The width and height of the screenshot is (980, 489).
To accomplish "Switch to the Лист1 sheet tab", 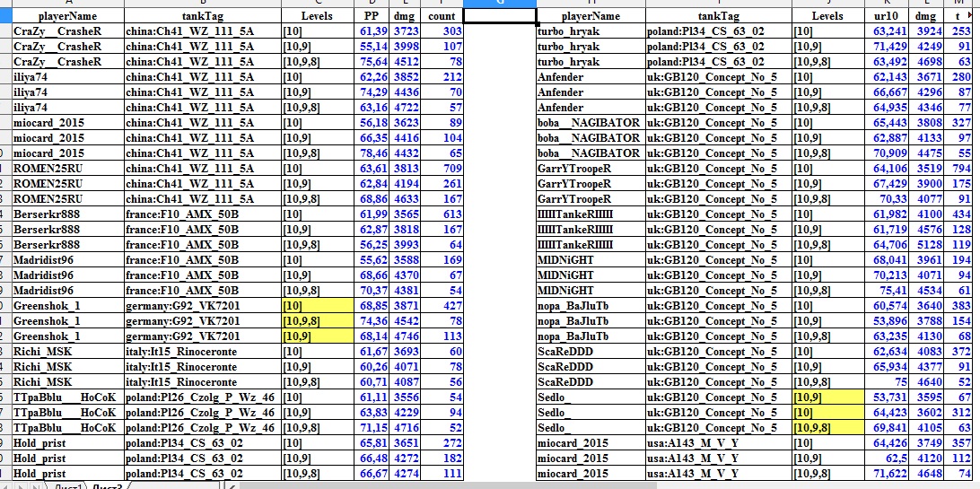I will (67, 485).
